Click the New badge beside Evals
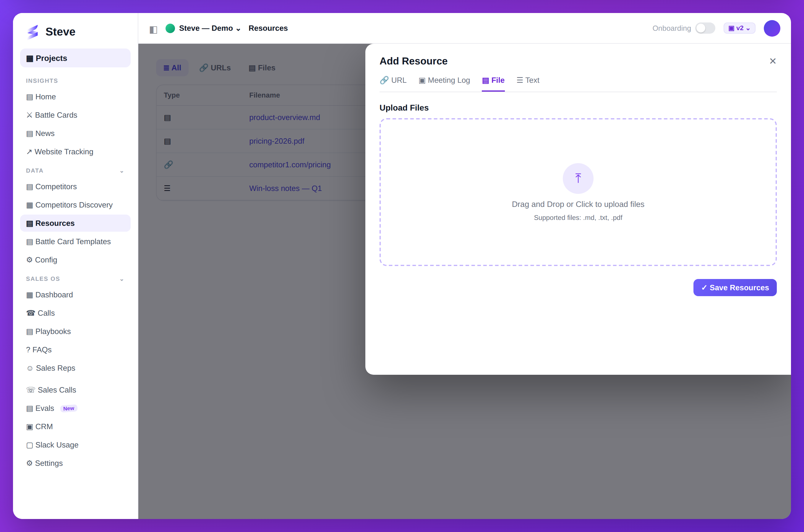This screenshot has height=532, width=804. coord(69,409)
